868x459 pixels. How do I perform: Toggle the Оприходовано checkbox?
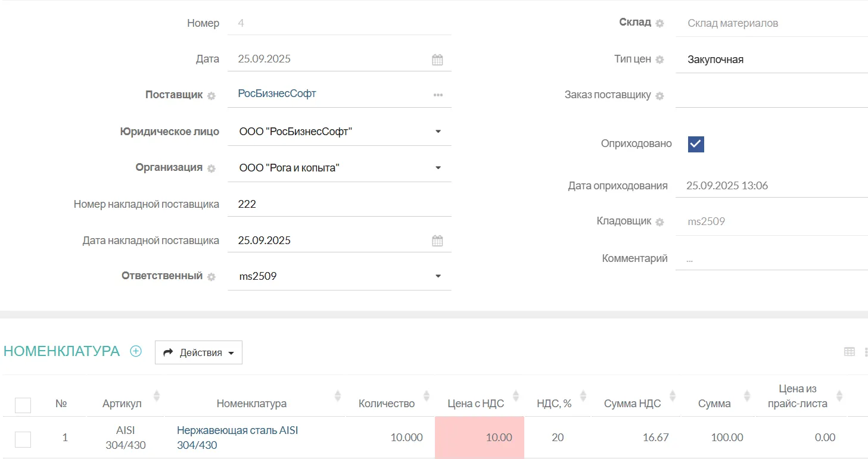tap(696, 144)
